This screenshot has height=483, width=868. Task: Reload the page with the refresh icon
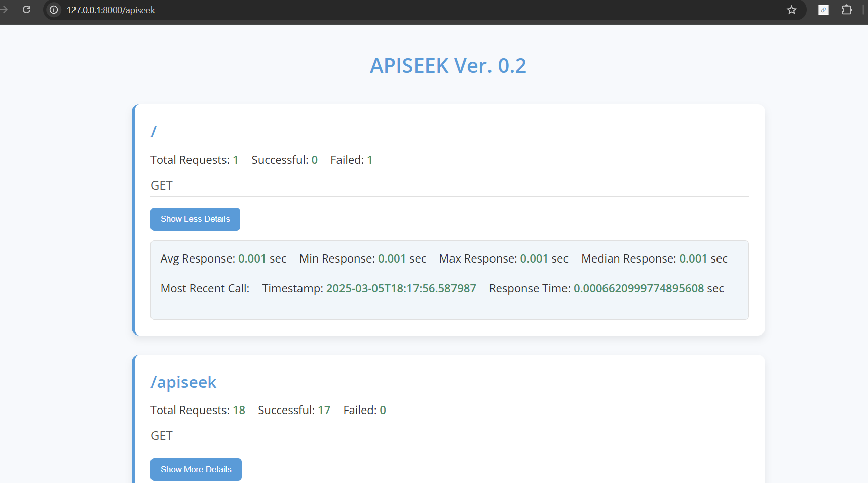click(27, 10)
